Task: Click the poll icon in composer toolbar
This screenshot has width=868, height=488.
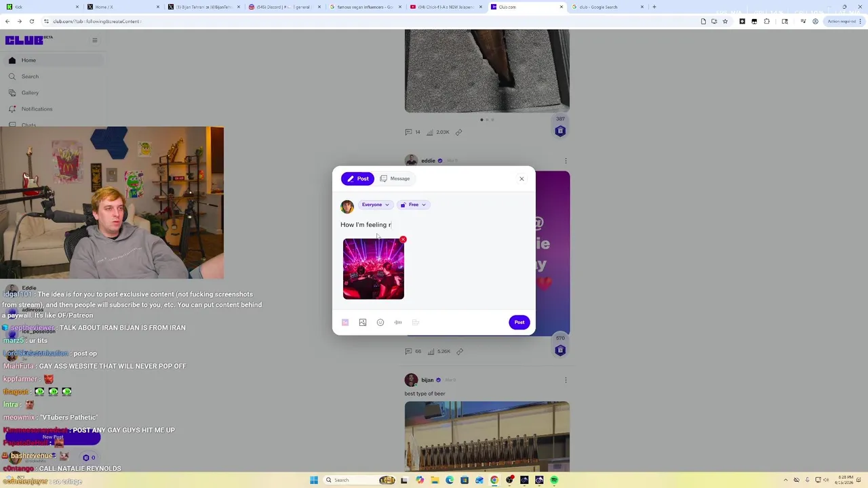Action: point(416,323)
